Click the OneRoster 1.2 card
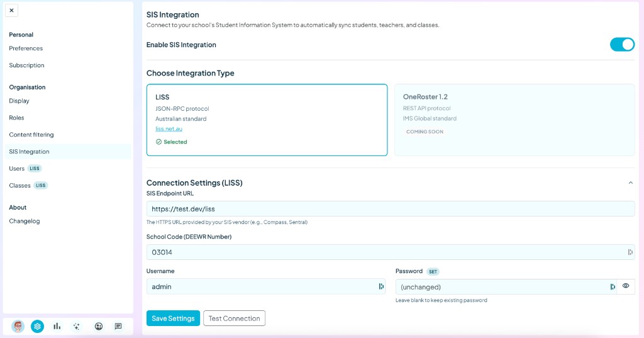644x338 pixels. [514, 120]
